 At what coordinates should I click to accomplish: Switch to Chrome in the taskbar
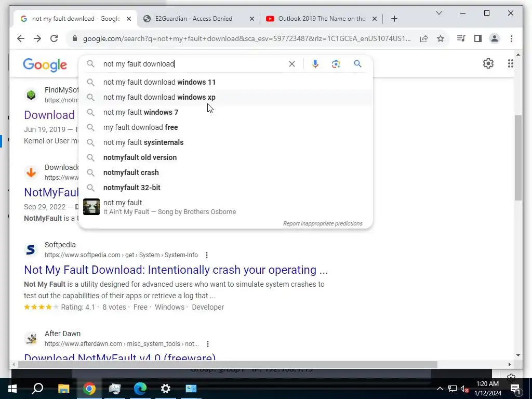coord(89,389)
